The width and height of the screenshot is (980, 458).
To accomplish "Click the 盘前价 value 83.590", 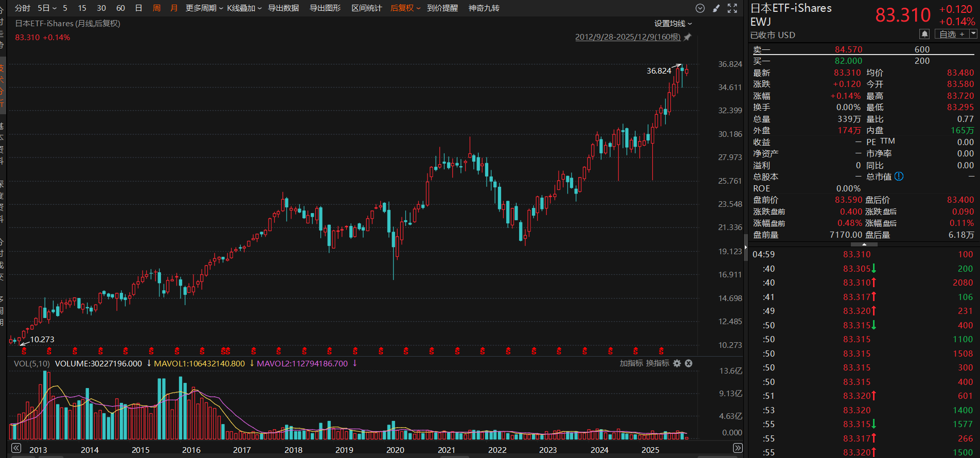I will coord(848,200).
